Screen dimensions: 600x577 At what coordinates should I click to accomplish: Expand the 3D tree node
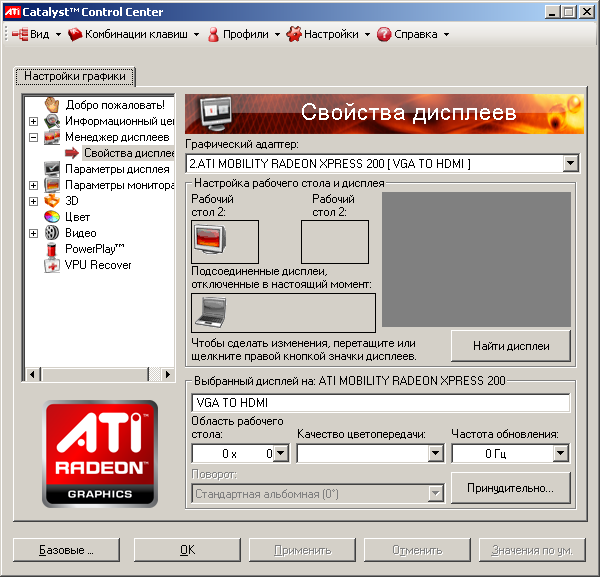pyautogui.click(x=34, y=201)
